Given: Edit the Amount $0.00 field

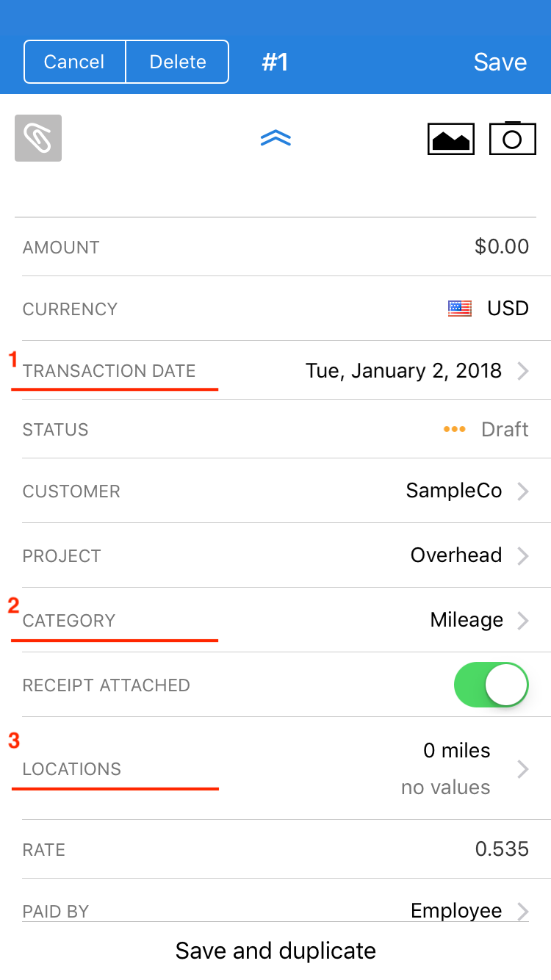Looking at the screenshot, I should (501, 247).
